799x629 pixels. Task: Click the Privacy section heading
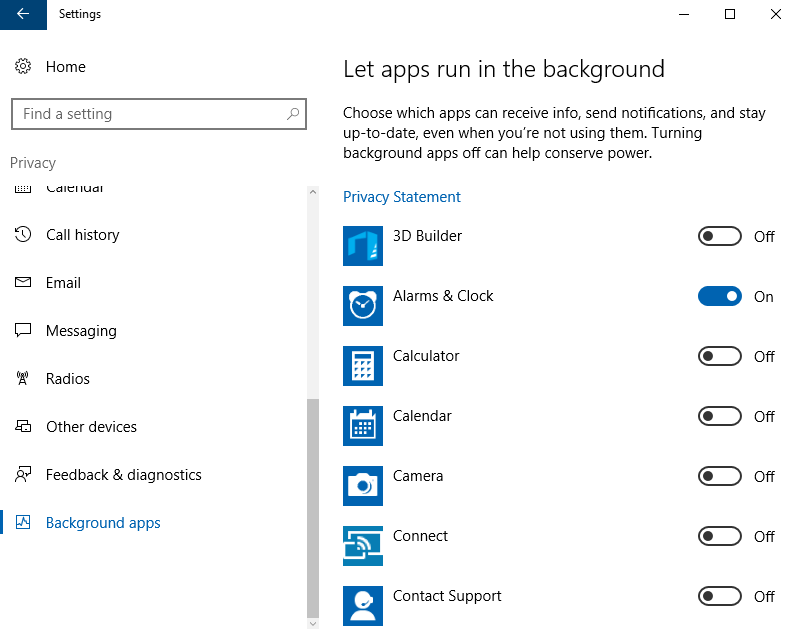pyautogui.click(x=33, y=163)
